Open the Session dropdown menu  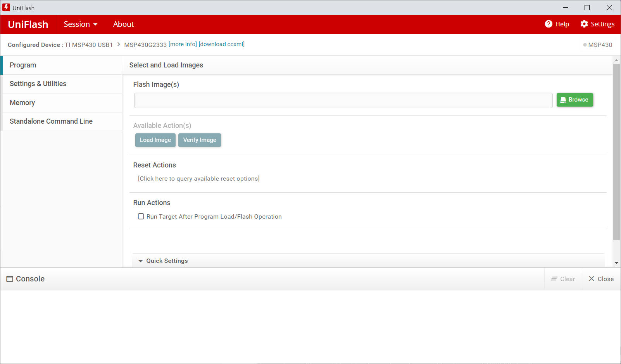coord(81,24)
